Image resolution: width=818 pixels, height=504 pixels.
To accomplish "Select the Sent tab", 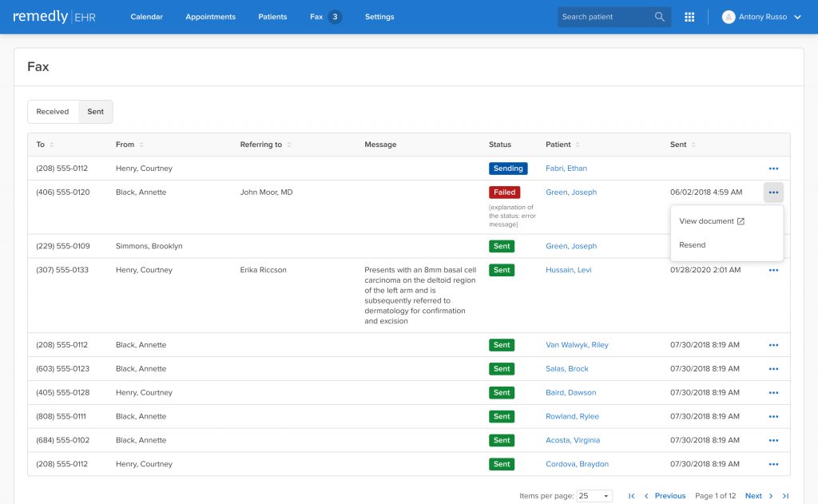I will 96,112.
